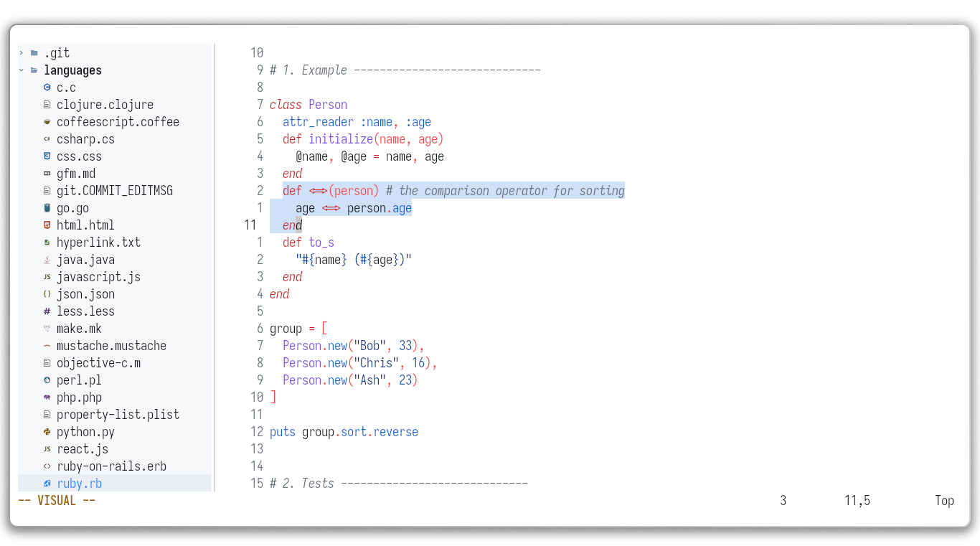Click the Go gopher icon beside go.go
The height and width of the screenshot is (546, 980).
coord(46,207)
